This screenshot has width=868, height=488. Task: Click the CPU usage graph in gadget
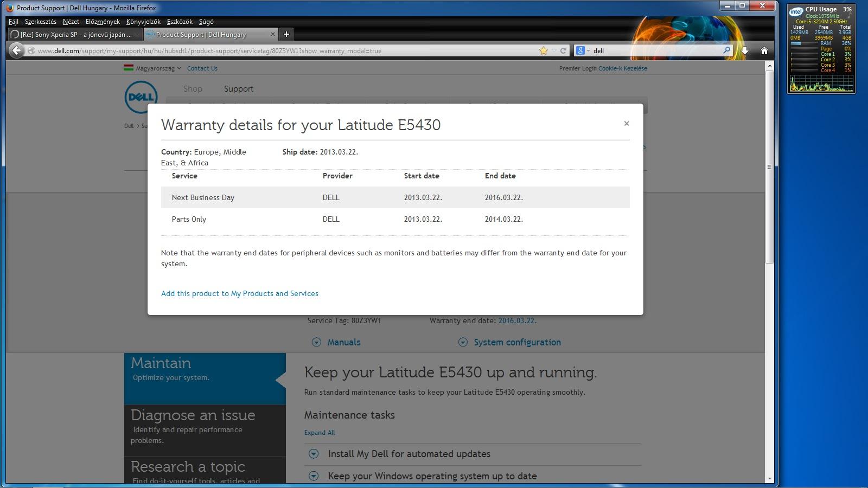point(821,83)
